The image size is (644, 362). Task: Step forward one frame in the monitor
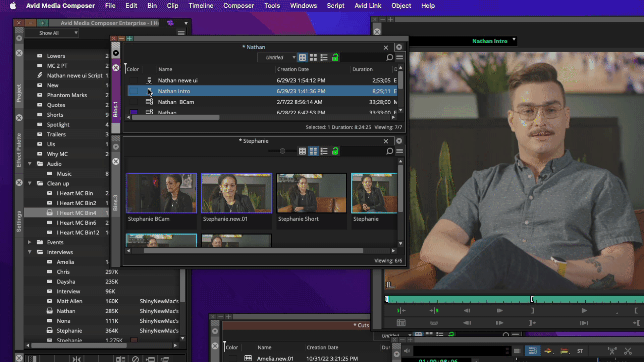[499, 310]
